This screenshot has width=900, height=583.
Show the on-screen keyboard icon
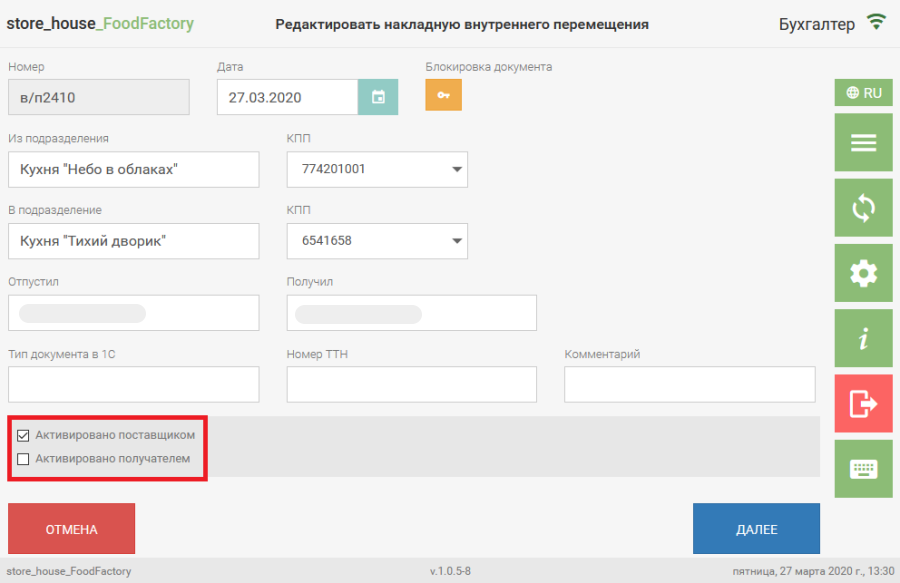863,469
